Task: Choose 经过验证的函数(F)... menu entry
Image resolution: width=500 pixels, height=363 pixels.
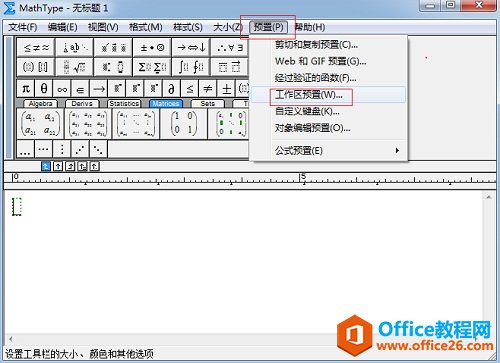Action: tap(328, 78)
